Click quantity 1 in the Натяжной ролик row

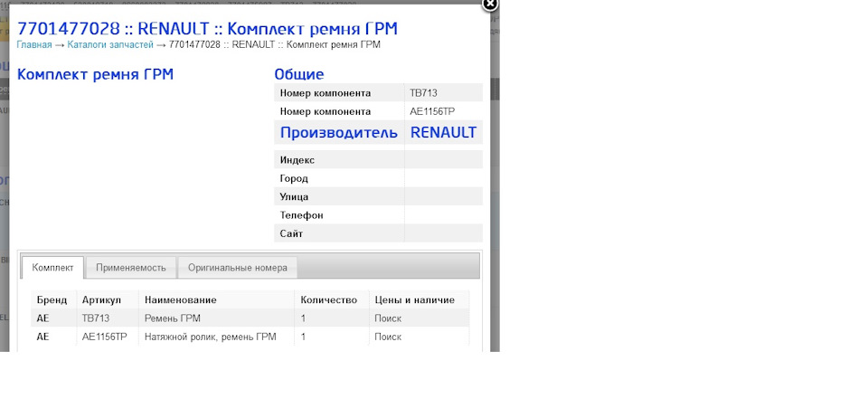pyautogui.click(x=304, y=337)
